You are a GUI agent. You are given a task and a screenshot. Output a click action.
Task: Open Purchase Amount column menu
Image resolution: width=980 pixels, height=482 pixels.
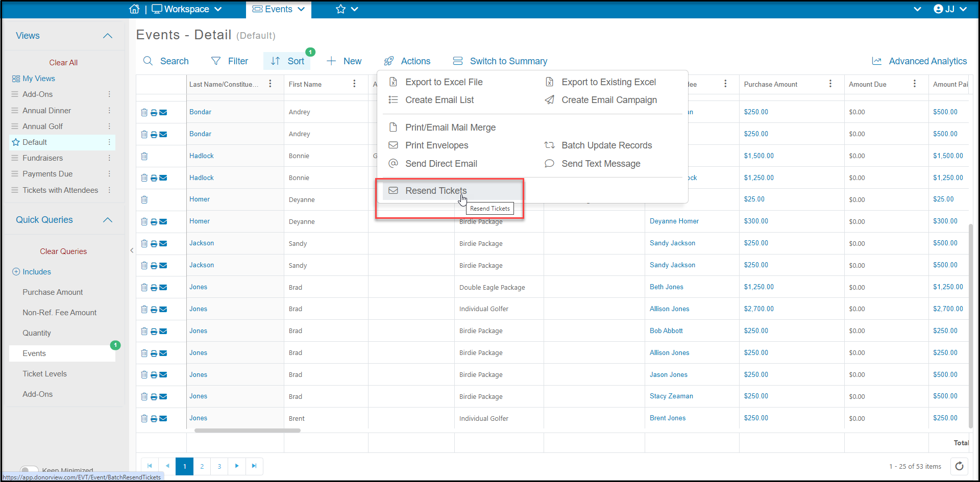(830, 84)
